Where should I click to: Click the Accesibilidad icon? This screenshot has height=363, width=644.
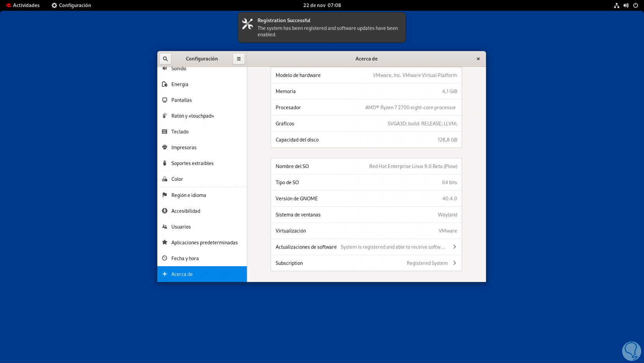tap(165, 211)
